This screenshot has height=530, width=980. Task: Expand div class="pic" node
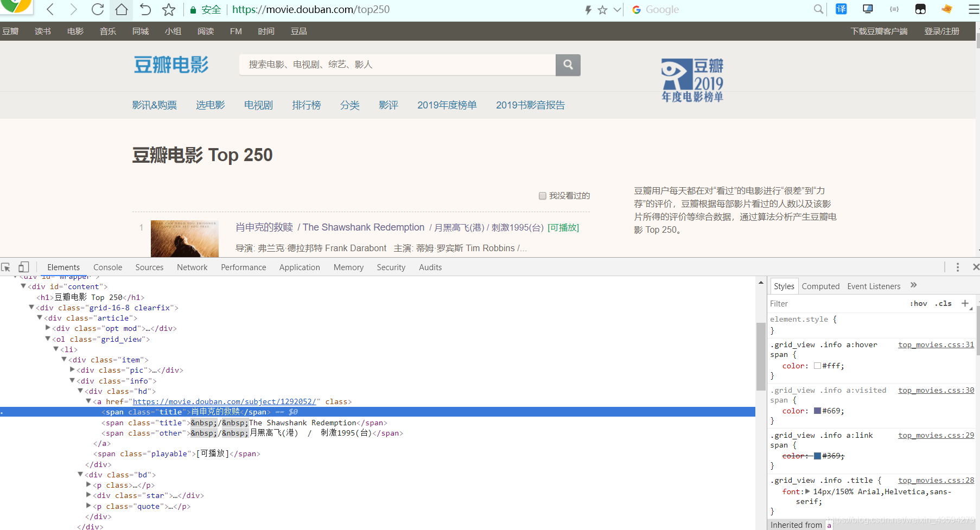coord(72,369)
